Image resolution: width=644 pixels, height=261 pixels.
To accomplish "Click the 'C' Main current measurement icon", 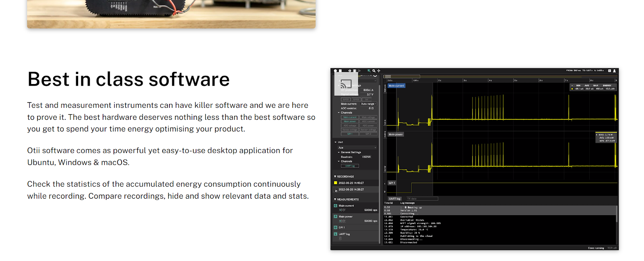I will (x=335, y=206).
